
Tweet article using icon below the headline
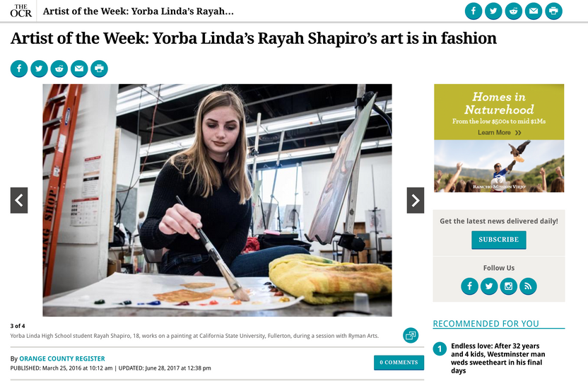39,69
